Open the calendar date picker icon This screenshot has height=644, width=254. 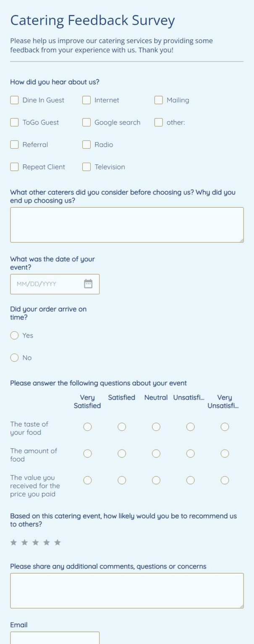(x=87, y=283)
